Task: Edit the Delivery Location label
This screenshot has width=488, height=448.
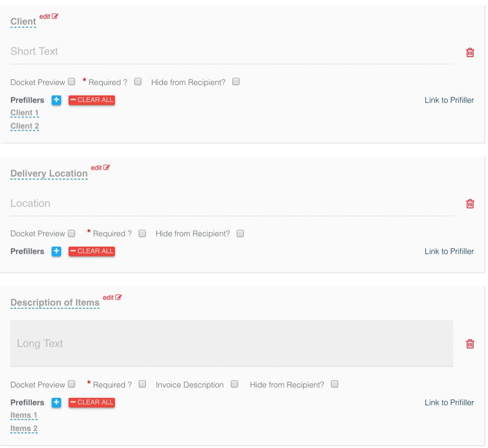Action: tap(100, 168)
